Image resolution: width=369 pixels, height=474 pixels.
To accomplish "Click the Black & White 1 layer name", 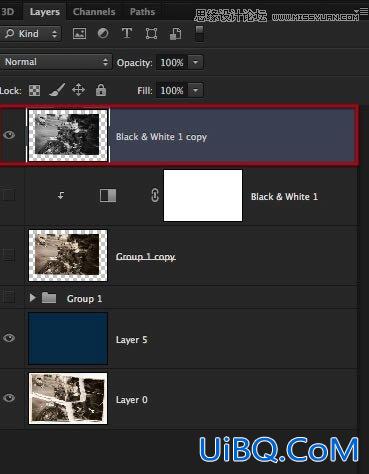I will (284, 197).
